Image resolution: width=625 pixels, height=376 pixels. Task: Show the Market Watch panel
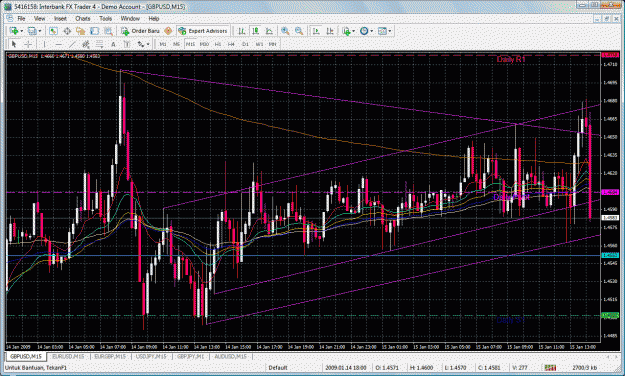(53, 31)
